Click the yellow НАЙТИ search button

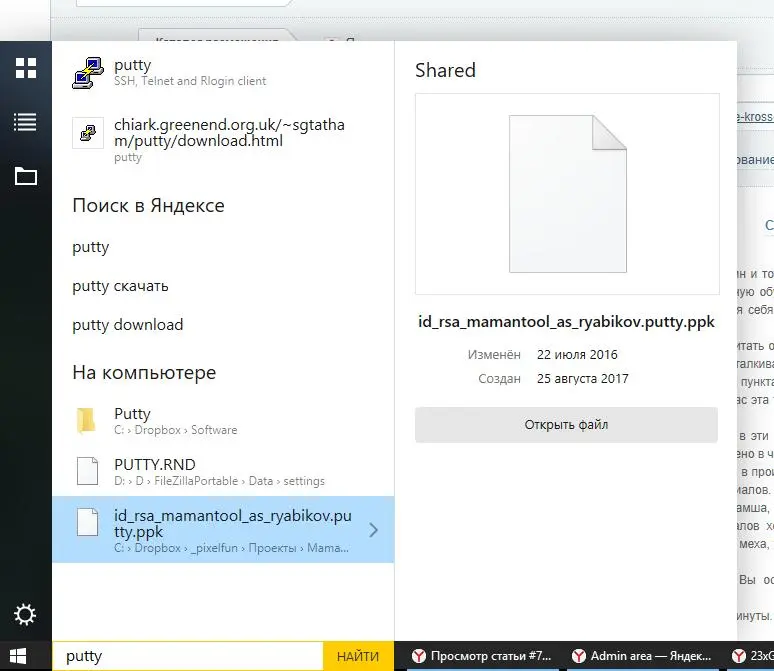click(358, 656)
